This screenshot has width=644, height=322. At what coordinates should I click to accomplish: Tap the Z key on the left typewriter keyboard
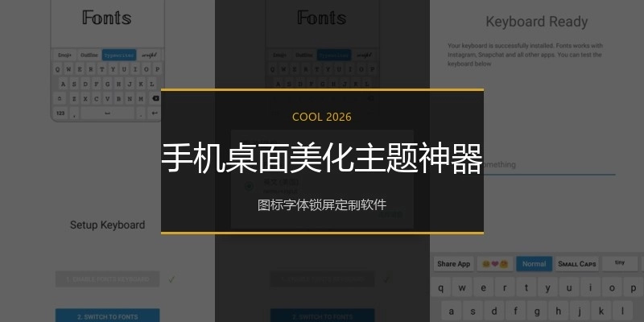(x=74, y=98)
